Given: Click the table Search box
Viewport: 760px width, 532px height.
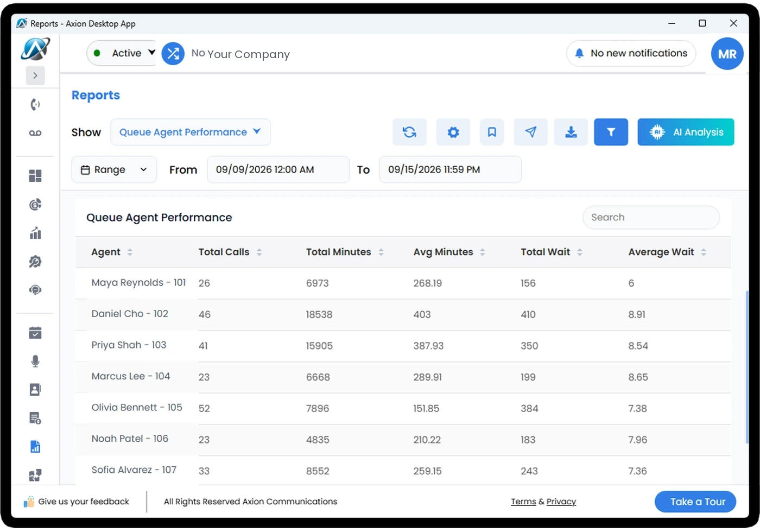Looking at the screenshot, I should [x=651, y=217].
